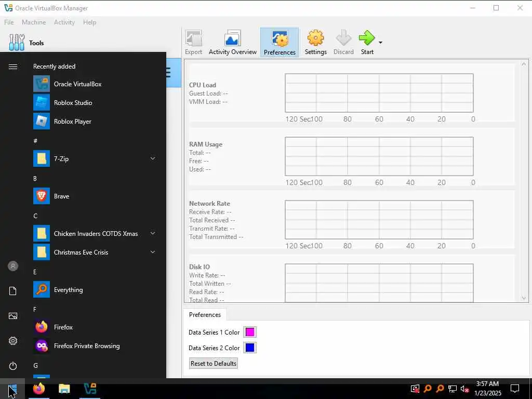Open Activity Overview in the toolbar
Screen dimensions: 532x399
[x=232, y=43]
